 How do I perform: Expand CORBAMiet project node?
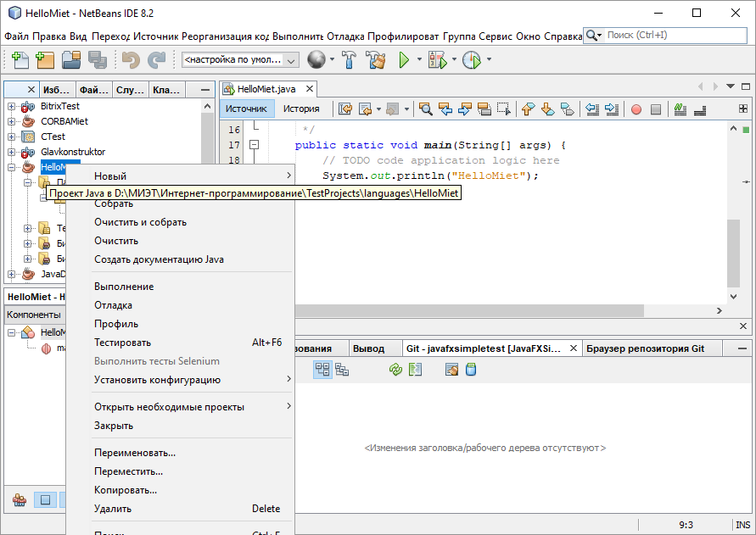[11, 121]
